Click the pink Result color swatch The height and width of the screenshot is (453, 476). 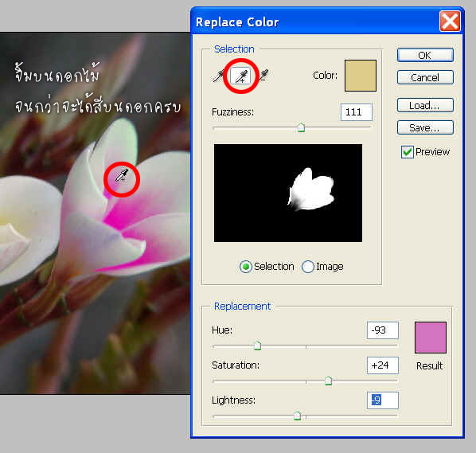[x=431, y=338]
